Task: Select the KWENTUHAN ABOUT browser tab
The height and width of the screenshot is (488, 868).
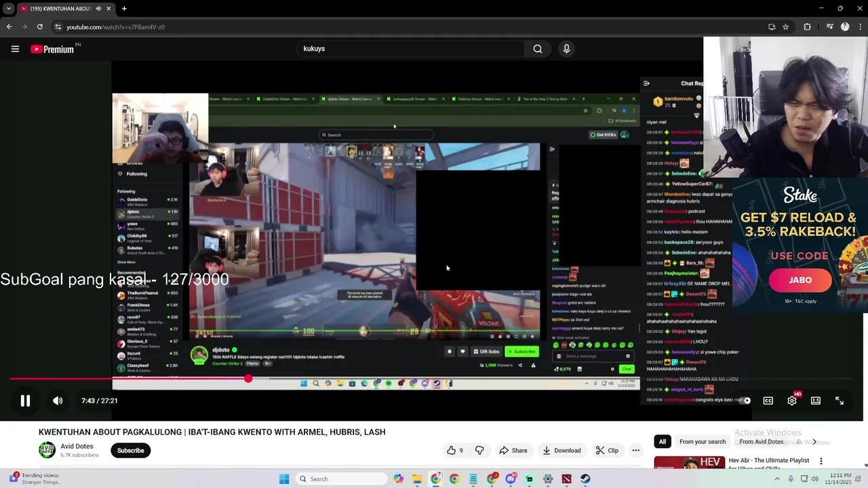Action: [x=61, y=9]
